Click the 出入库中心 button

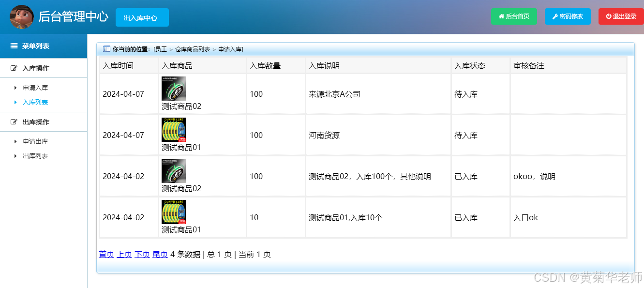tap(142, 16)
